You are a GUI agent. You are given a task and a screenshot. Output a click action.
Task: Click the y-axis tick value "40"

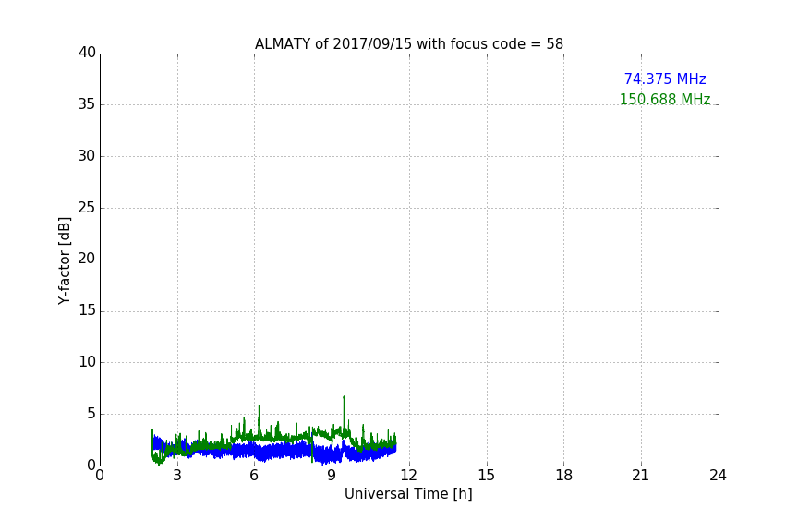[x=87, y=53]
